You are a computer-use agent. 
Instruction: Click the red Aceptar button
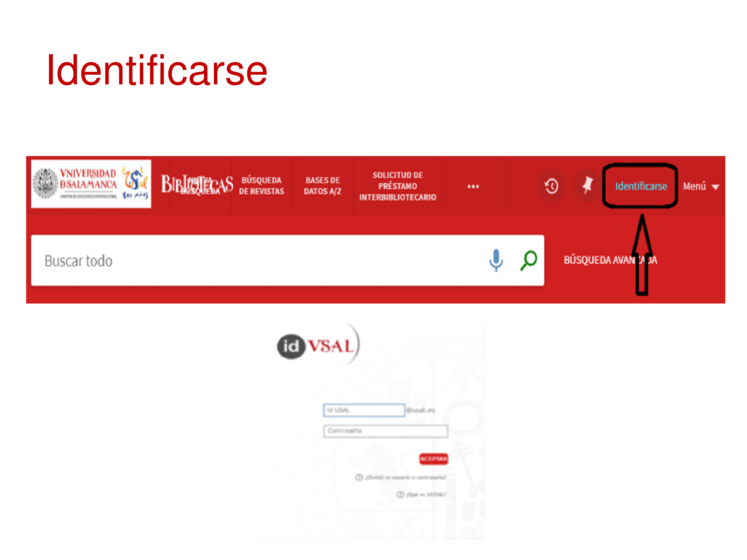(x=433, y=458)
